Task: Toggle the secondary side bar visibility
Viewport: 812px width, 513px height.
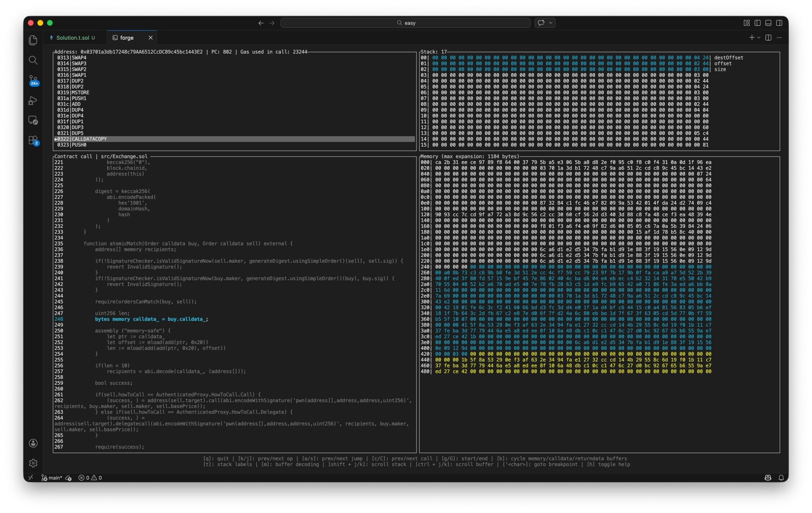Action: pyautogui.click(x=779, y=23)
